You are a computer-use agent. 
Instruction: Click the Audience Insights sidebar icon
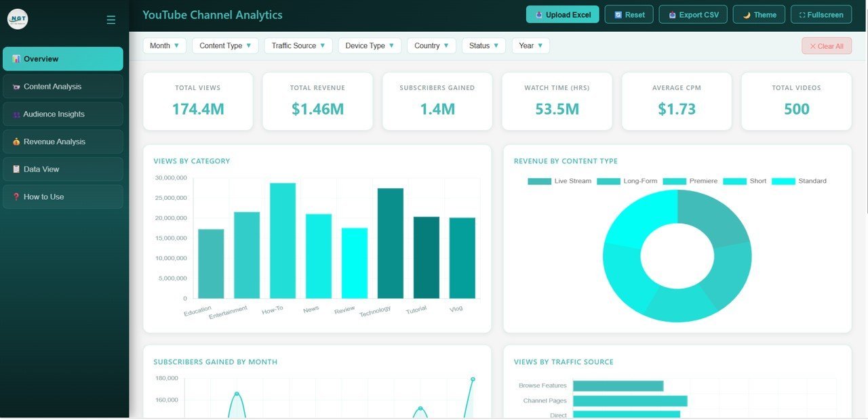[x=16, y=114]
